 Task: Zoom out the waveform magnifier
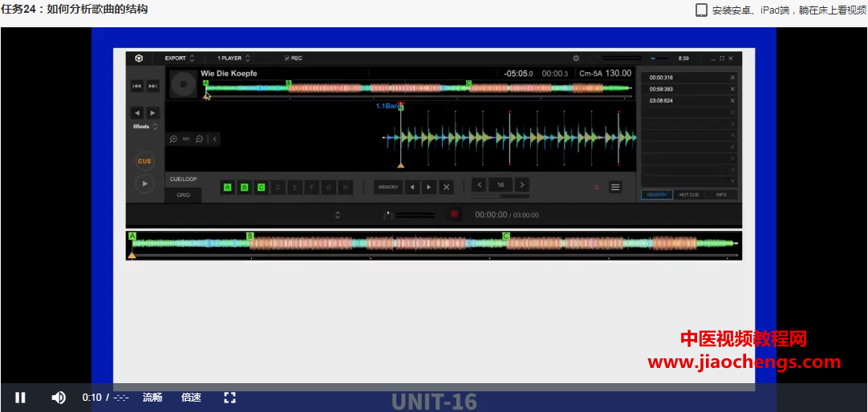coord(199,139)
